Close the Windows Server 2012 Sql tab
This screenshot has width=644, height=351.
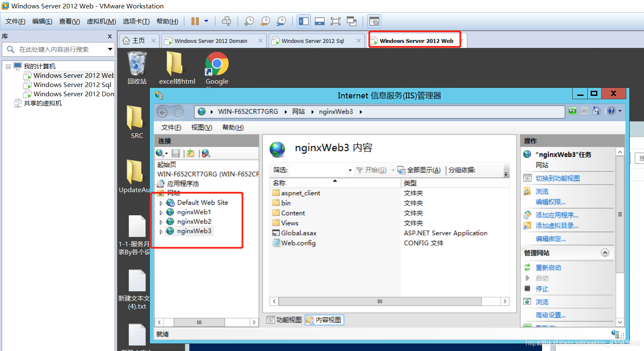click(359, 41)
